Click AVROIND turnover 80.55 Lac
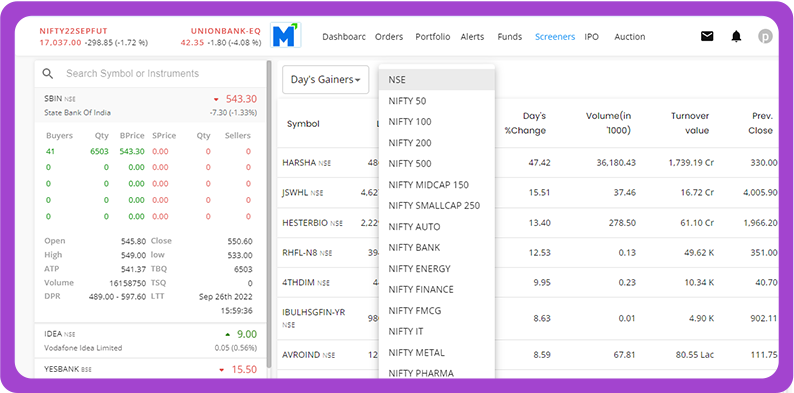This screenshot has width=794, height=393. 695,355
